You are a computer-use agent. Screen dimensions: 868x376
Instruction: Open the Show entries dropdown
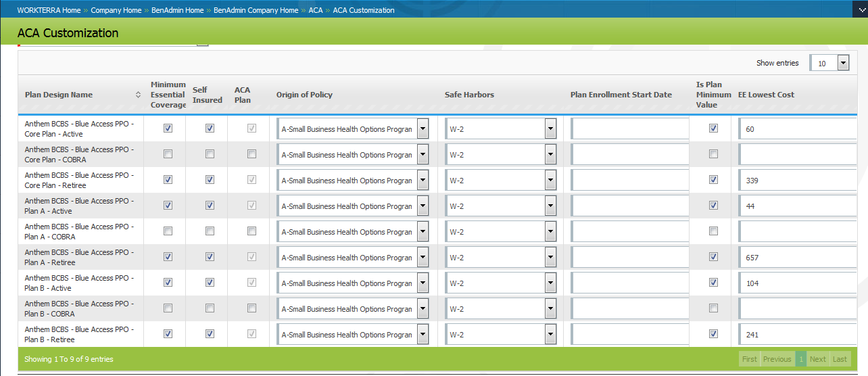coord(842,63)
